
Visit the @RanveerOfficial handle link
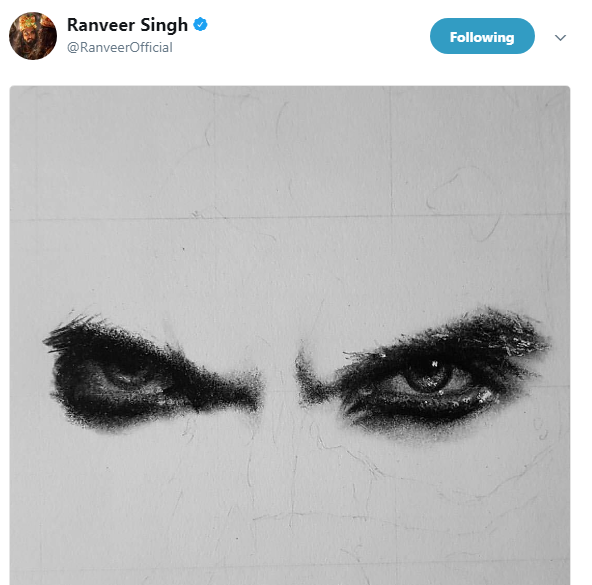coord(120,48)
